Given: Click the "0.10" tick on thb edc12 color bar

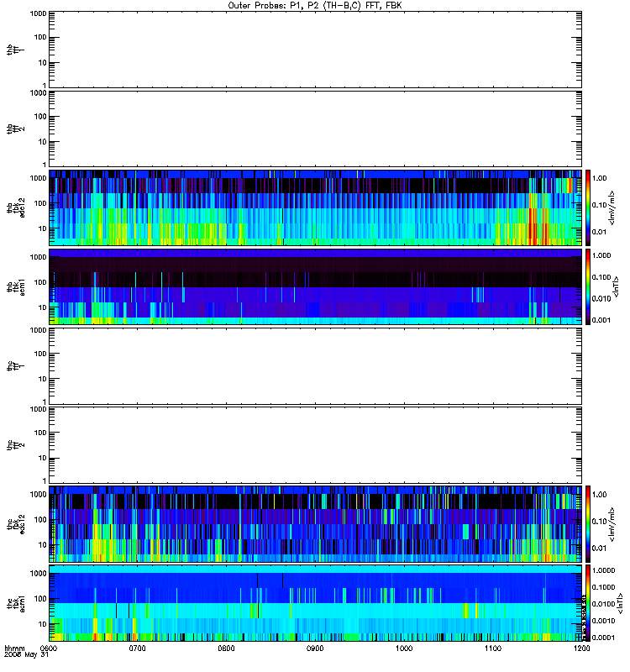Looking at the screenshot, I should (599, 205).
